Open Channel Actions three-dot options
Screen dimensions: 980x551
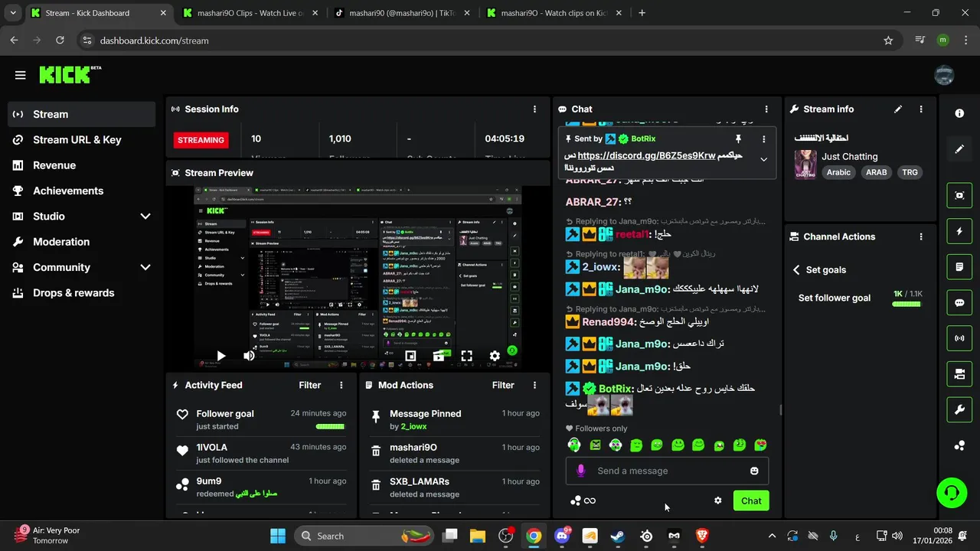pos(921,236)
